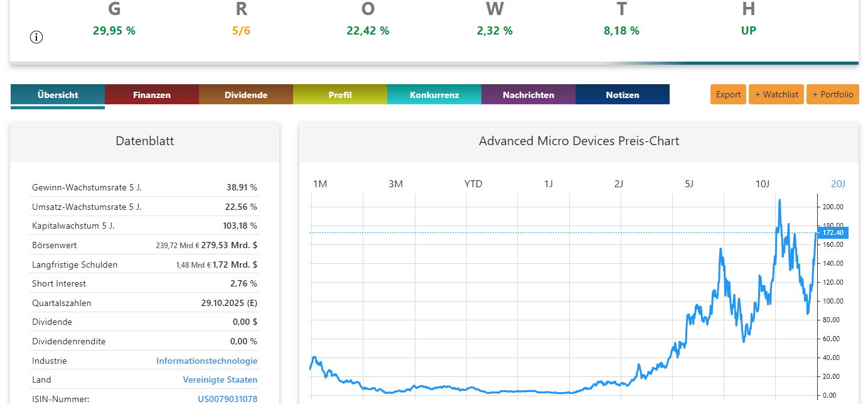Screen dimensions: 868x404
Task: Click the 200.00 axis label
Action: tap(833, 207)
